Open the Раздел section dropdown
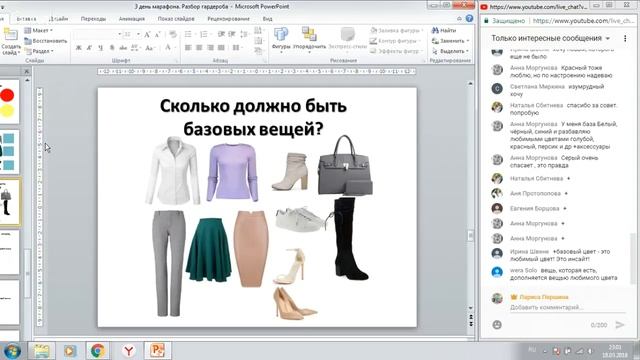 40,51
